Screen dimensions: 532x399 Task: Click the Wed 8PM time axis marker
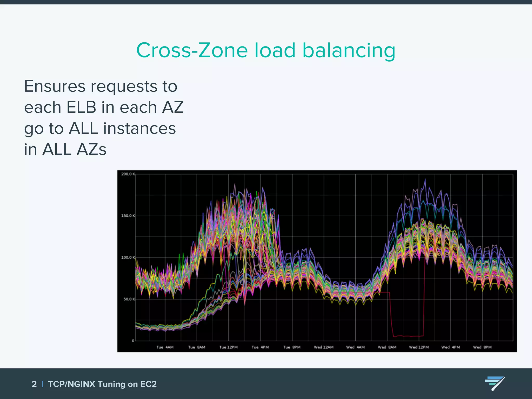coord(482,347)
